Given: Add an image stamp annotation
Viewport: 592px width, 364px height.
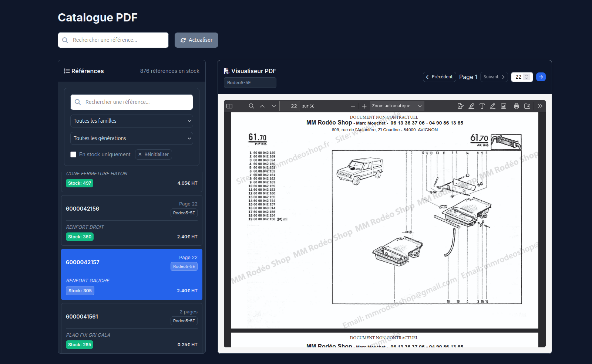Looking at the screenshot, I should 503,106.
